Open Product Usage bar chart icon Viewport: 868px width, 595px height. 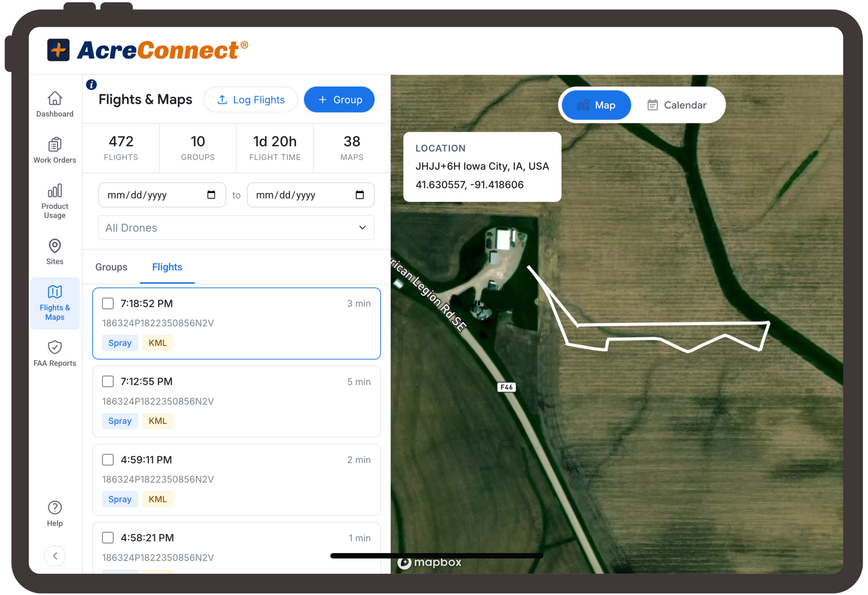point(55,191)
